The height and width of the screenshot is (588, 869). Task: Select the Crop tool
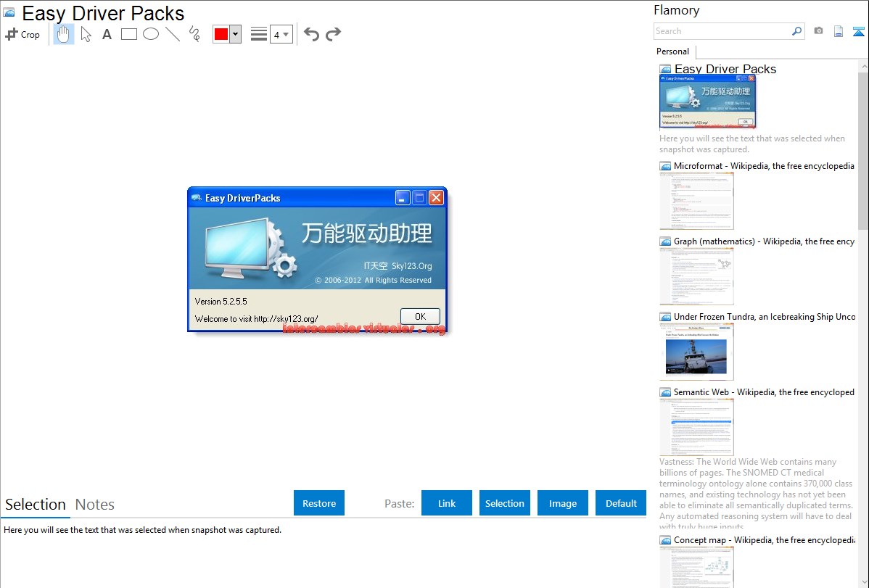point(22,34)
